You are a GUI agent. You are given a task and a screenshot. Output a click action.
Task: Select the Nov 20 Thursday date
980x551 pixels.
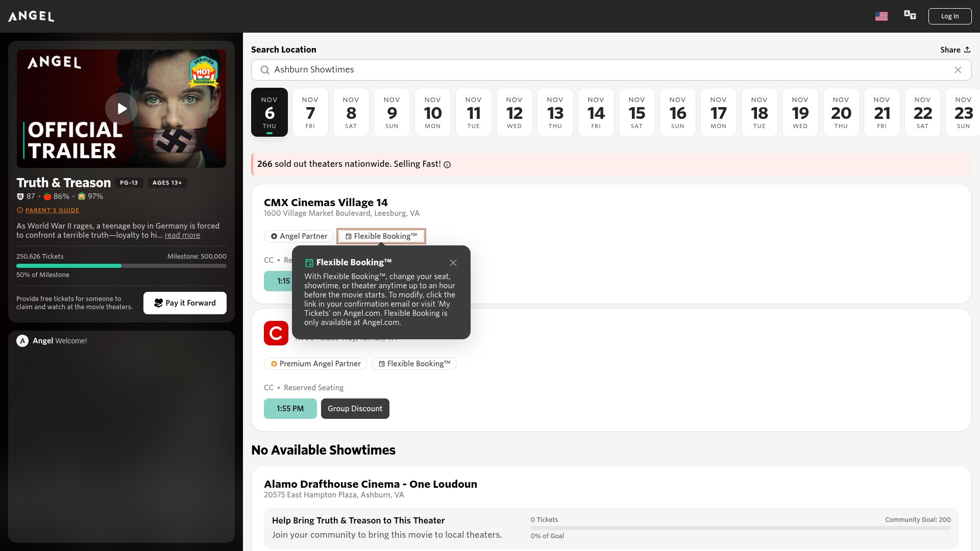coord(841,112)
